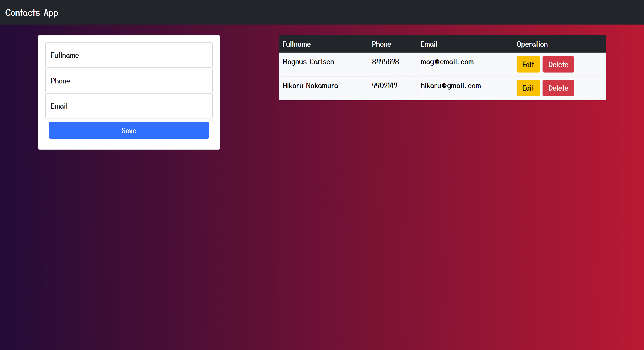
Task: Click the Save button
Action: 129,130
